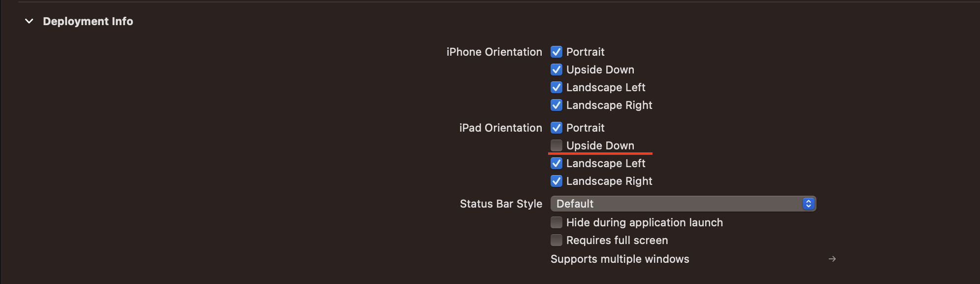Enable Hide during application launch

pos(556,222)
